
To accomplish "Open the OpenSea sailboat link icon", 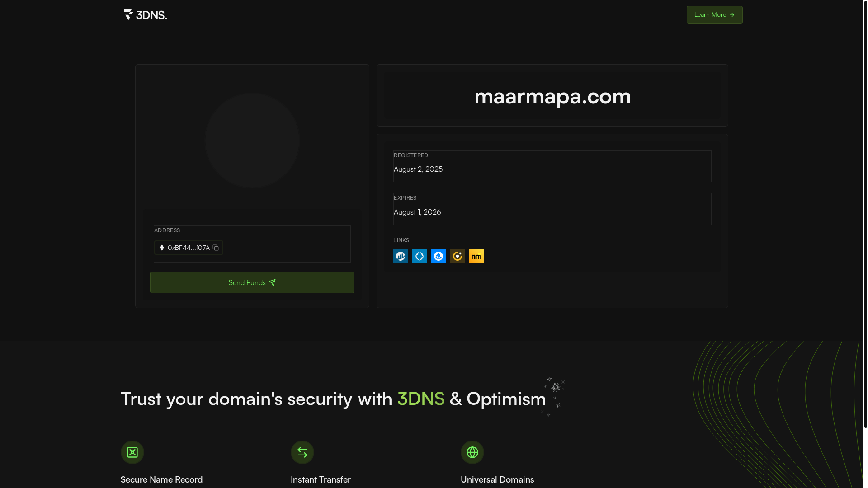I will coord(439,256).
